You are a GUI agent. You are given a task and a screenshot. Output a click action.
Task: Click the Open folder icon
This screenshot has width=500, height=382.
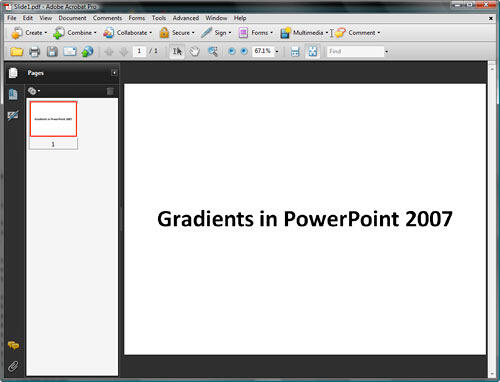[16, 51]
